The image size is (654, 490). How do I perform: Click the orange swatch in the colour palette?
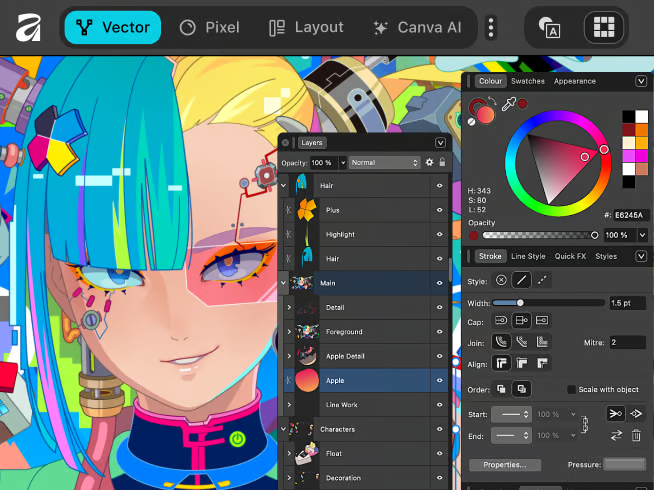[x=641, y=130]
